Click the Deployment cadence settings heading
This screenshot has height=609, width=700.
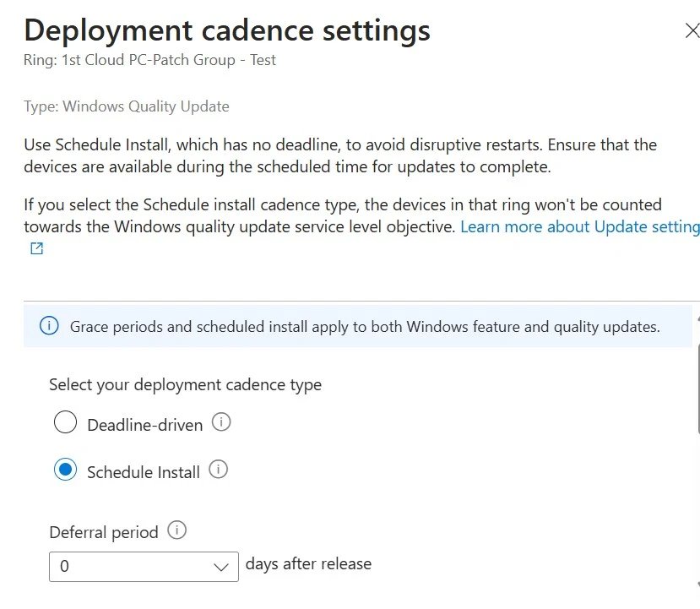point(227,30)
